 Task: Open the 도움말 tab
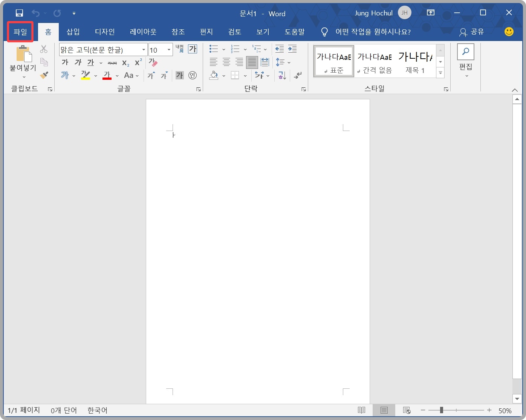[295, 32]
